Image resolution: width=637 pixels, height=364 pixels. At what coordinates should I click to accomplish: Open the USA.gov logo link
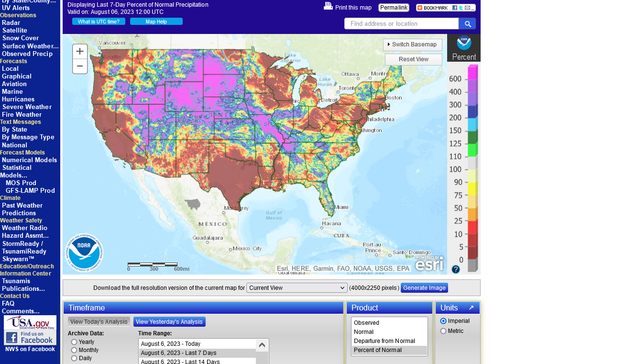pyautogui.click(x=30, y=322)
